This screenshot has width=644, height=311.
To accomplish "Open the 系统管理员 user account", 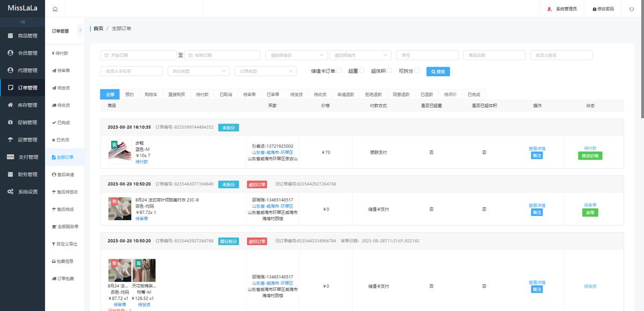I will tap(562, 9).
